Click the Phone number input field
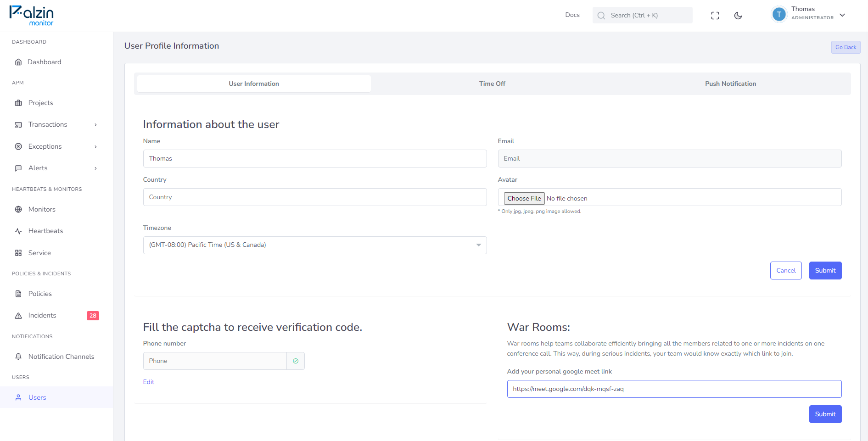This screenshot has width=868, height=441. (215, 361)
